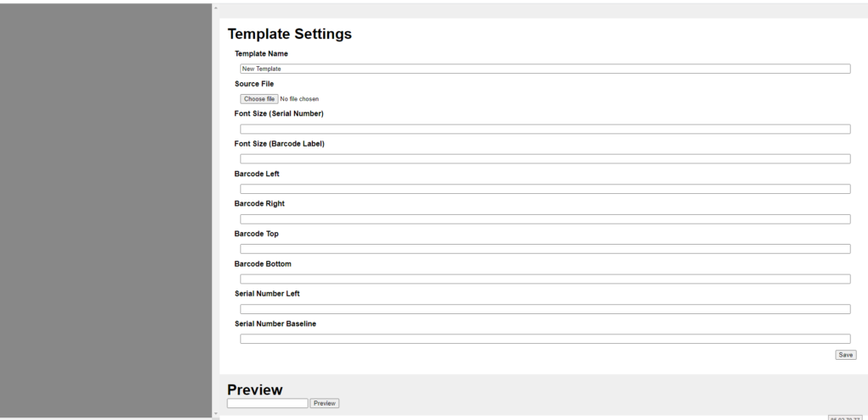Click the Source File label
868x420 pixels.
click(x=254, y=84)
